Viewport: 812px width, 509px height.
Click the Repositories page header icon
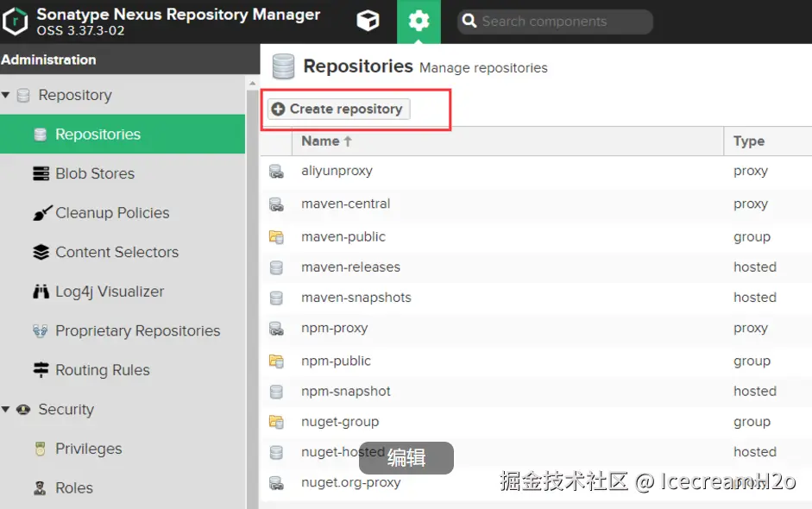283,66
